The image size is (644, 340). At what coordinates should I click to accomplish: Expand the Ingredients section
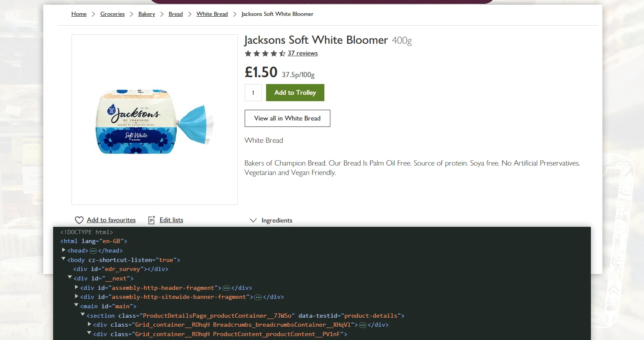pos(271,220)
